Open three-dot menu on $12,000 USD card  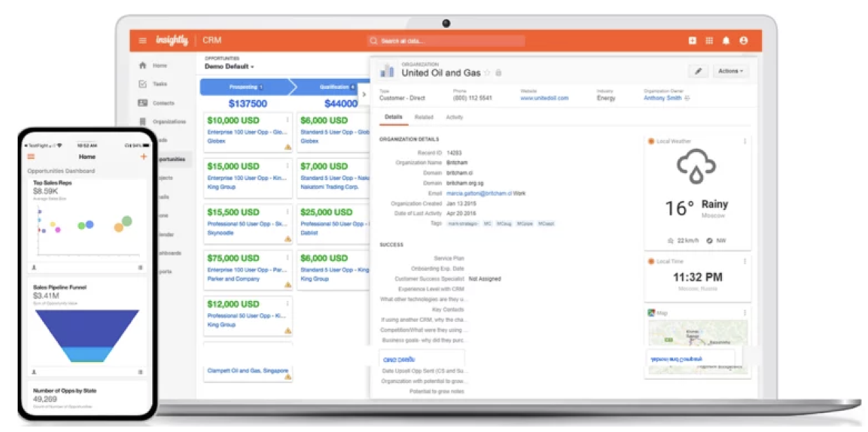(288, 304)
